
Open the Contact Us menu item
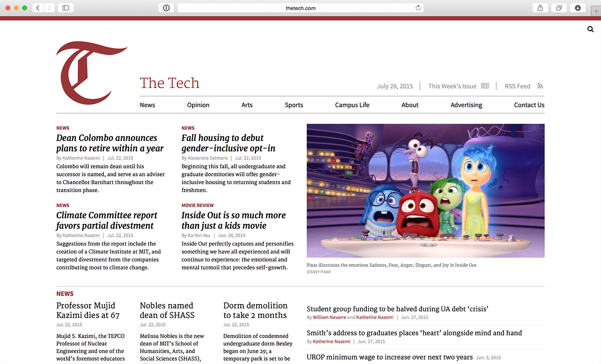(529, 105)
